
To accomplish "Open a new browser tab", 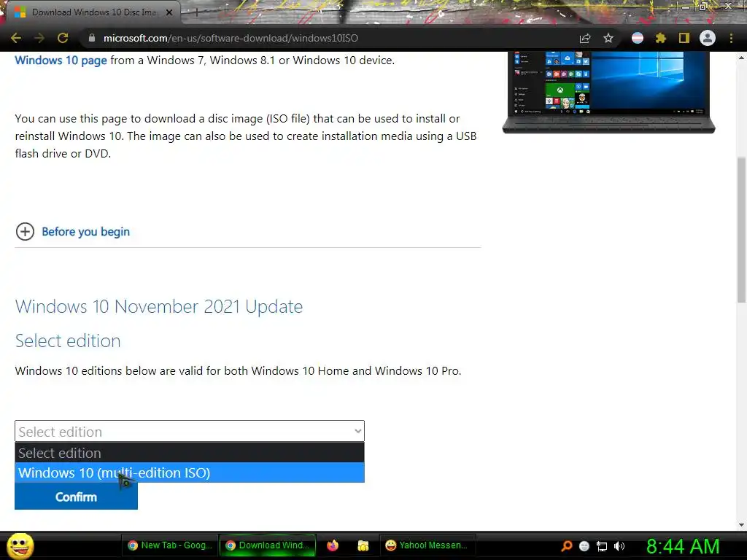I will point(196,13).
